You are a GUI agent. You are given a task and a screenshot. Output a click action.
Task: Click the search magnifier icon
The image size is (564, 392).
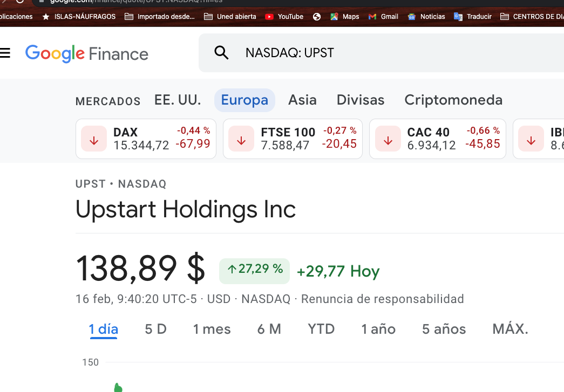click(x=221, y=53)
